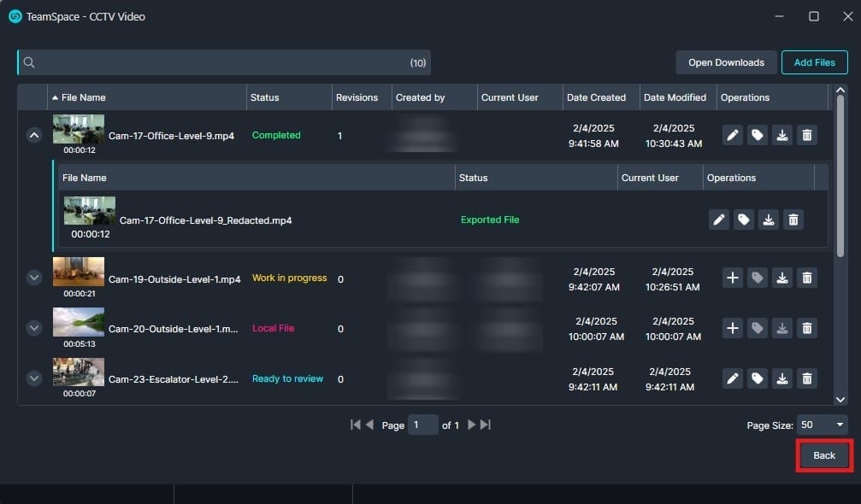This screenshot has height=504, width=861.
Task: Delete the Cam-17-Office-Level-9_Redacted.mp4 exported file
Action: pos(793,220)
